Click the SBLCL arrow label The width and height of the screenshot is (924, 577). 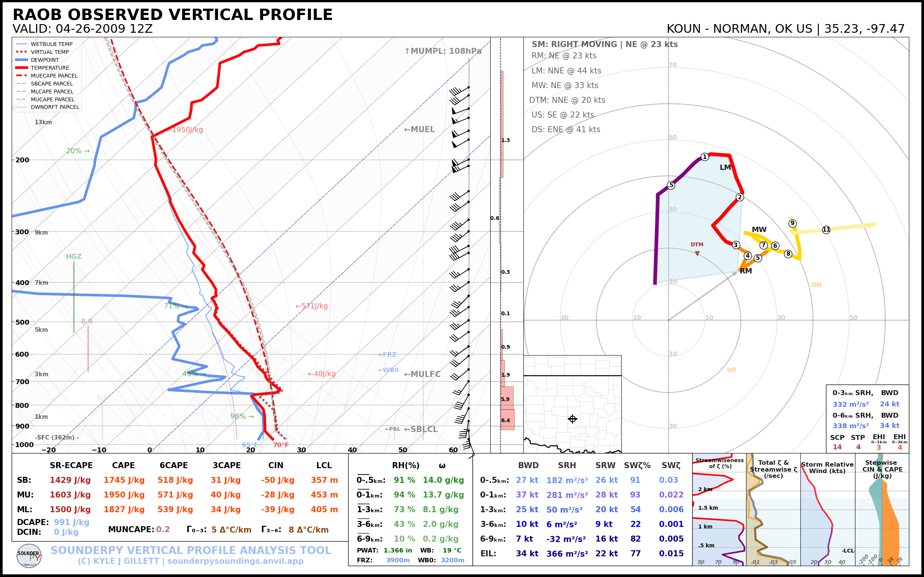click(x=421, y=429)
